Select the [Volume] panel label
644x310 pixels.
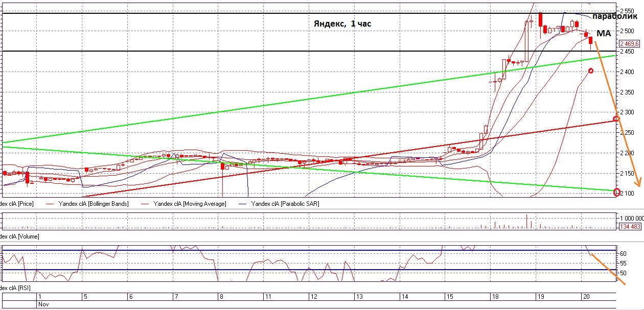pos(19,236)
